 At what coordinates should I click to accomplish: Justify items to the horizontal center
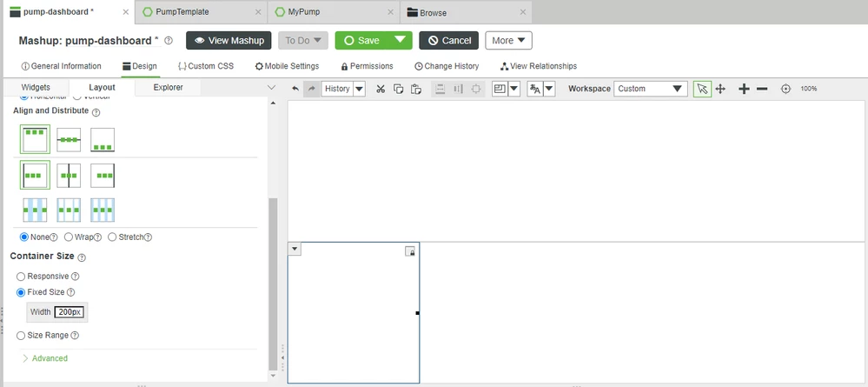[x=69, y=175]
